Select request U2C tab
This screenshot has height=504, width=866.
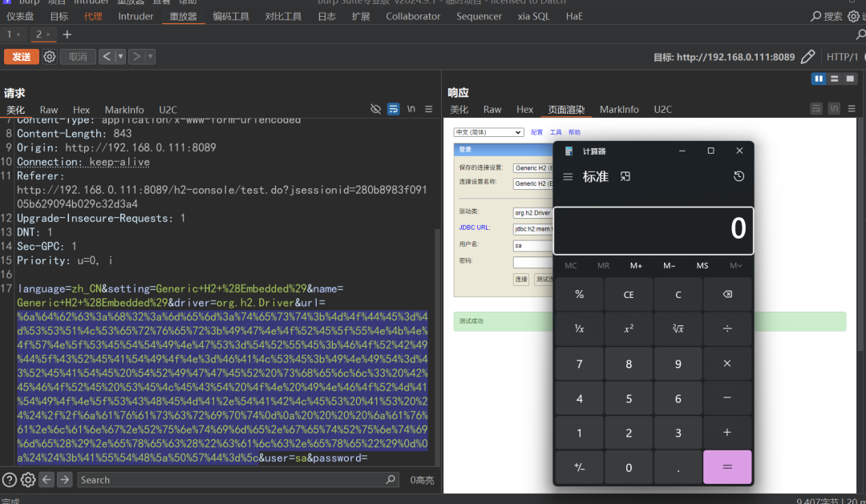click(x=168, y=110)
